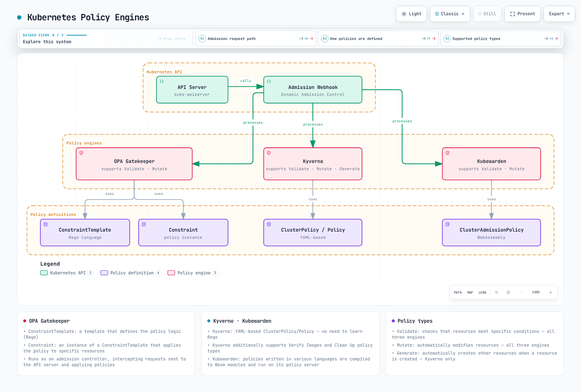Open the Classic style dropdown

(x=450, y=14)
